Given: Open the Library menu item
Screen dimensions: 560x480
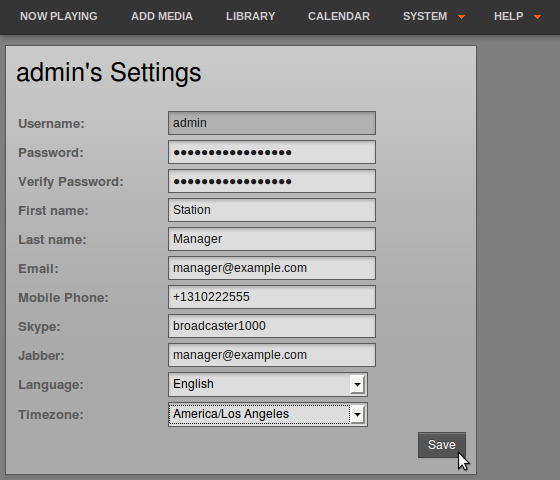Looking at the screenshot, I should click(x=250, y=16).
